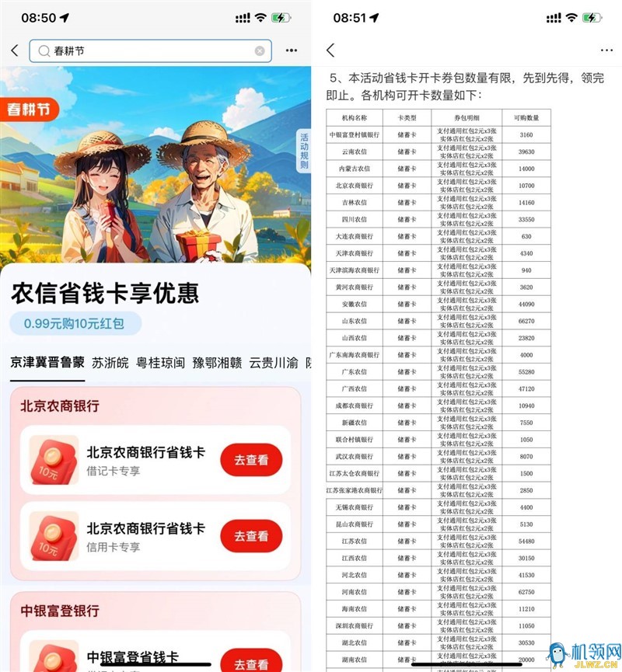The height and width of the screenshot is (672, 622).
Task: Select the 广东农信 table cell
Action: [x=355, y=372]
